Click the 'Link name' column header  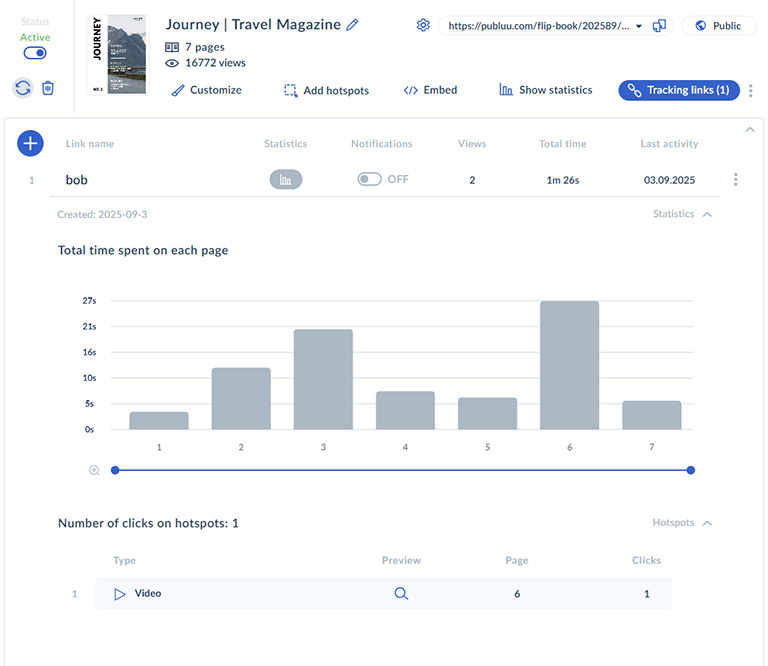(x=90, y=143)
